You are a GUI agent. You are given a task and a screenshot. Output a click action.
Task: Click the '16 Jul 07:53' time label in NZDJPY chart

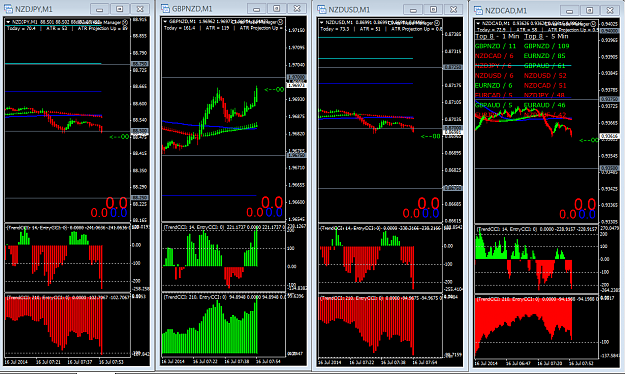(x=111, y=362)
